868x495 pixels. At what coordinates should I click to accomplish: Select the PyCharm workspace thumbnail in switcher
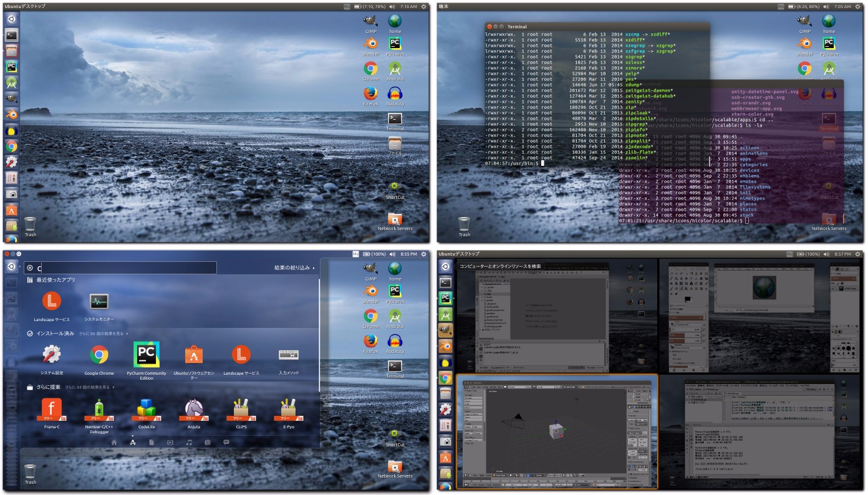pos(761,431)
